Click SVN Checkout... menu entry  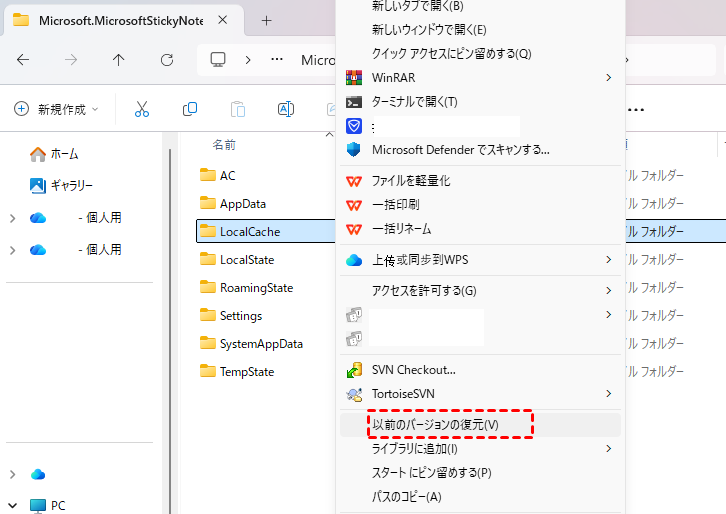point(413,370)
